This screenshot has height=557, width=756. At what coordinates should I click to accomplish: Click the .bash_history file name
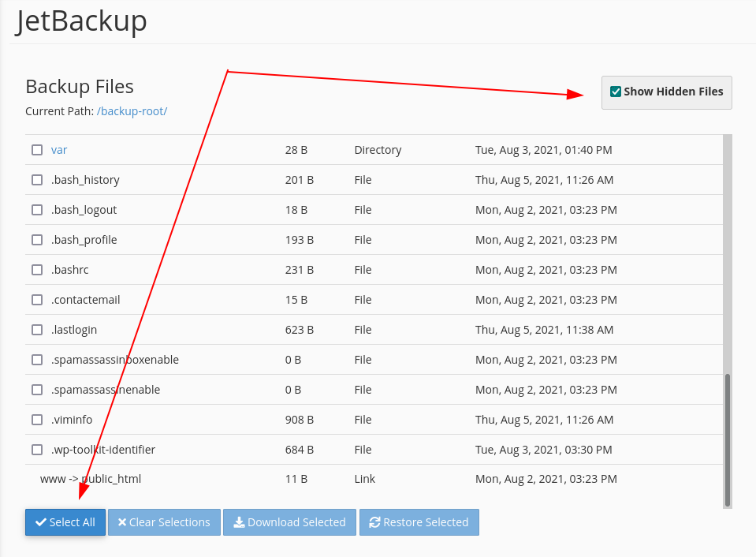tap(85, 180)
